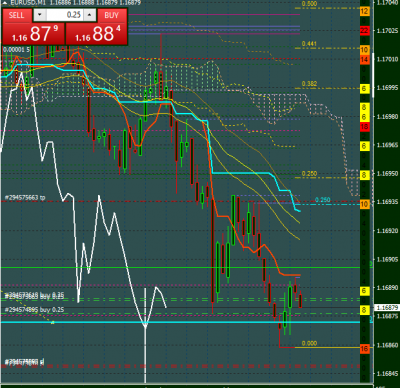Sell at the 1.16 87 9 bid price

pyautogui.click(x=33, y=34)
